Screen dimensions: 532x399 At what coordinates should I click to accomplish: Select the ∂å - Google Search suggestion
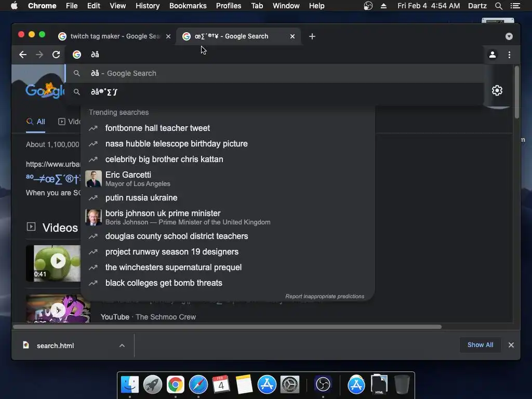pos(275,73)
